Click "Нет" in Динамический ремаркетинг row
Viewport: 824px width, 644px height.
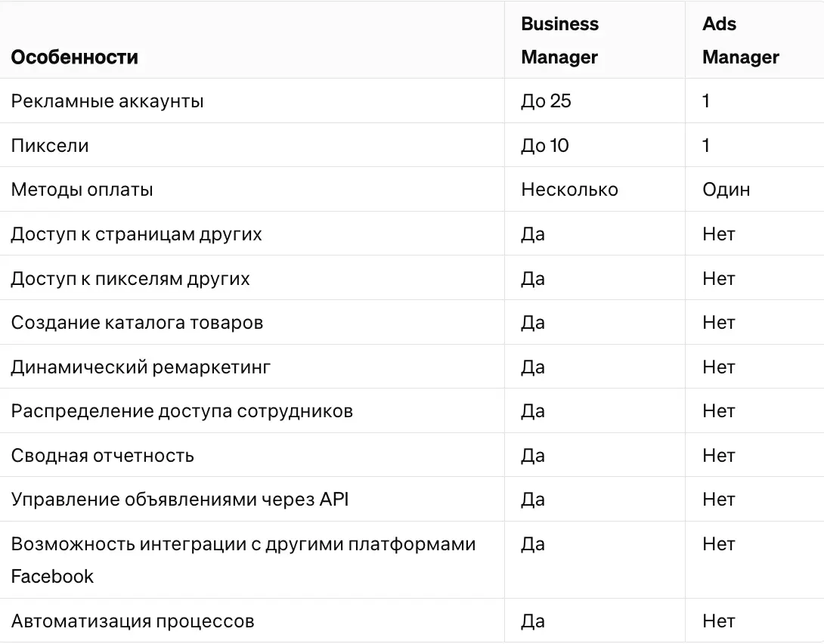[718, 367]
